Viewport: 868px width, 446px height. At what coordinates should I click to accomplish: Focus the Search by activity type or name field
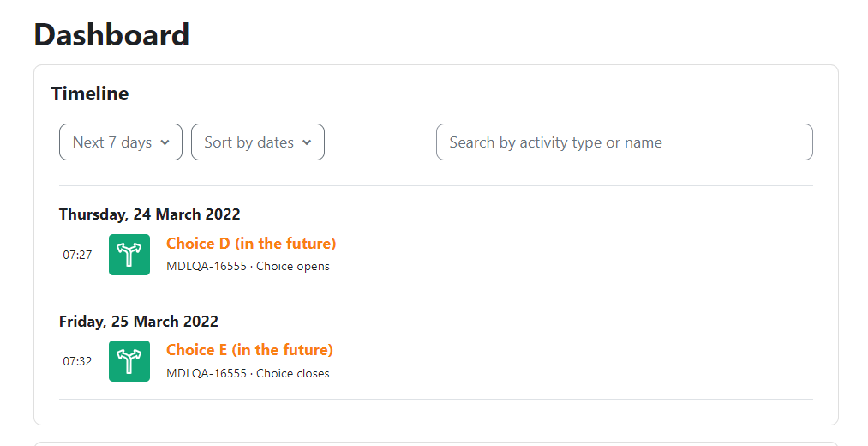tap(625, 142)
